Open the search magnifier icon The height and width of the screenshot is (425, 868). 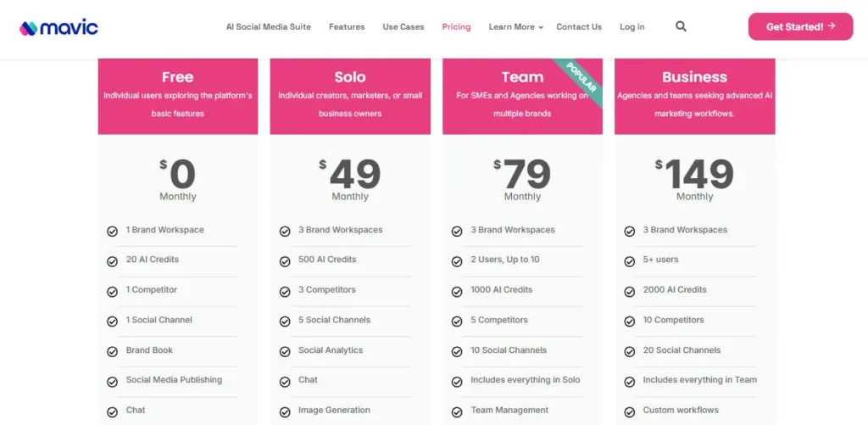click(x=681, y=26)
